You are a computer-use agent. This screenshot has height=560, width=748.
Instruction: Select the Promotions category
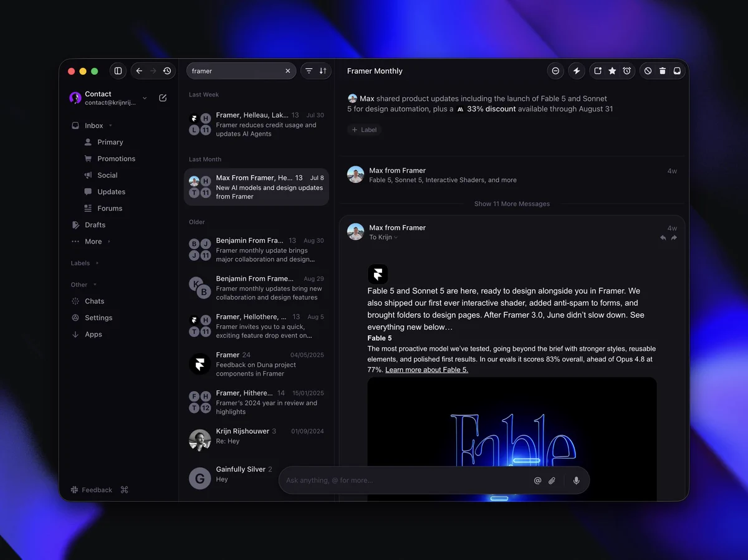(116, 159)
